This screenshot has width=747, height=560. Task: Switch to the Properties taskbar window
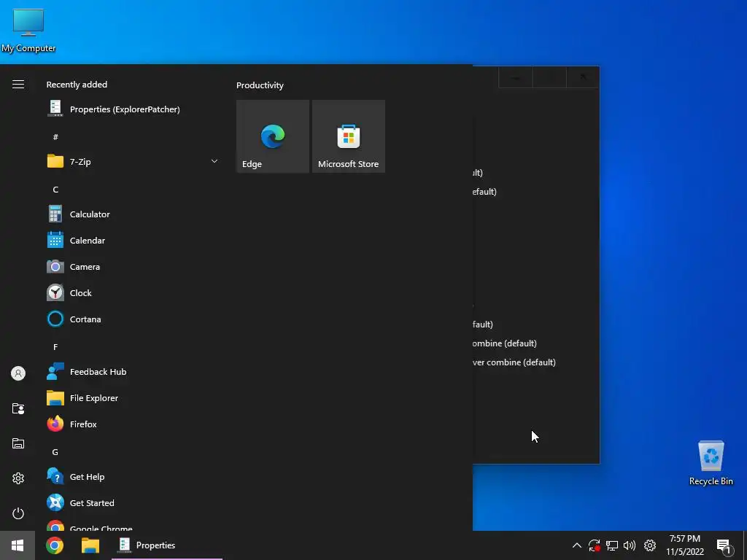[167, 545]
